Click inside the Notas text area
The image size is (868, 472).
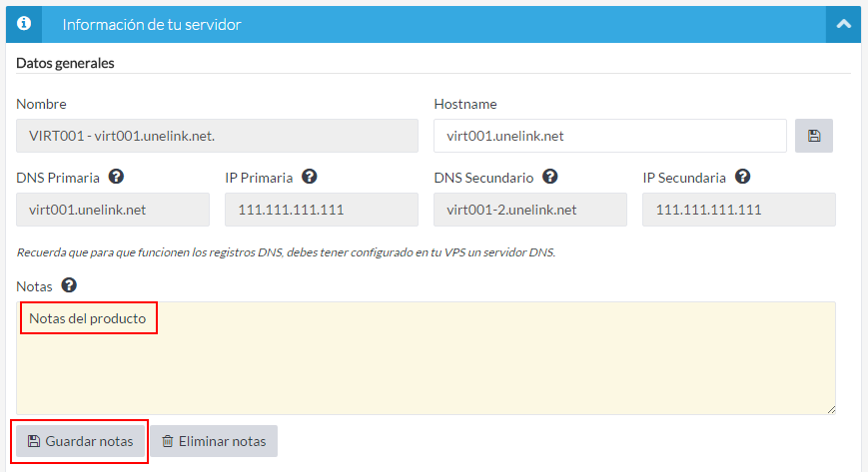coord(426,369)
